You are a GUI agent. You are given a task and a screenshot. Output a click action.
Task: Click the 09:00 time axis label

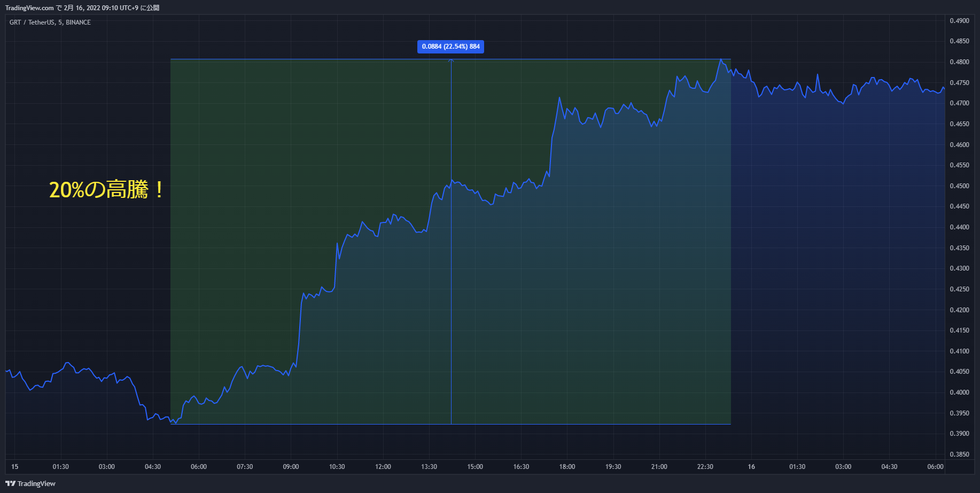(291, 467)
